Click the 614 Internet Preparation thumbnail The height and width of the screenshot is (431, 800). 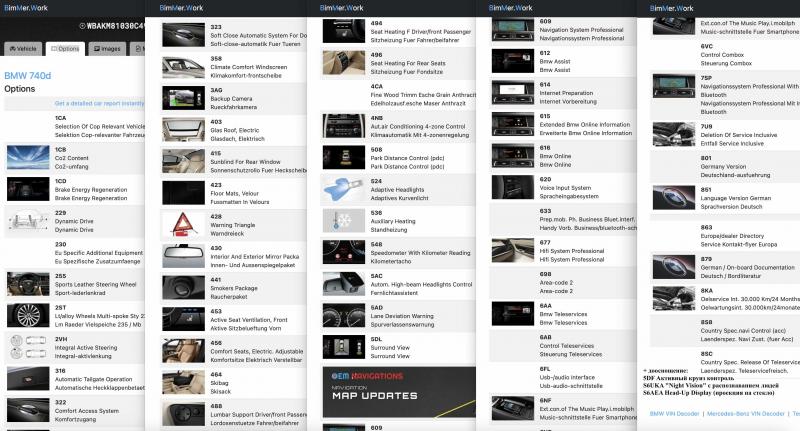[513, 92]
